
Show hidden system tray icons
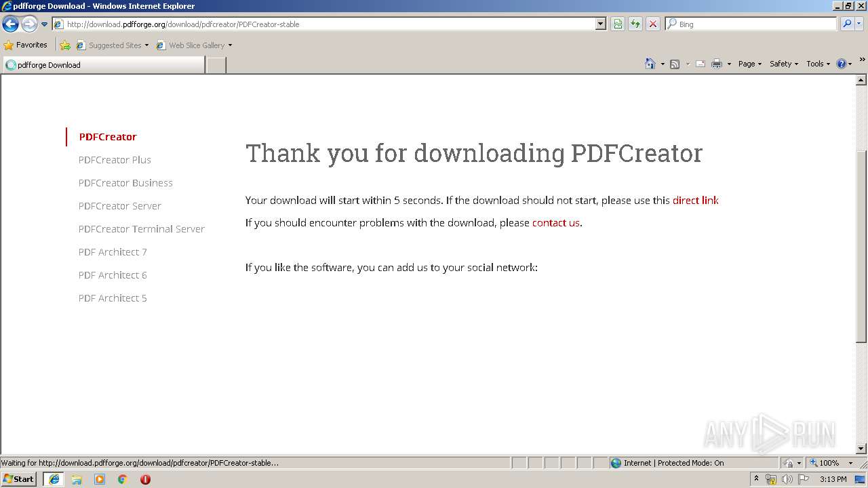coord(757,479)
